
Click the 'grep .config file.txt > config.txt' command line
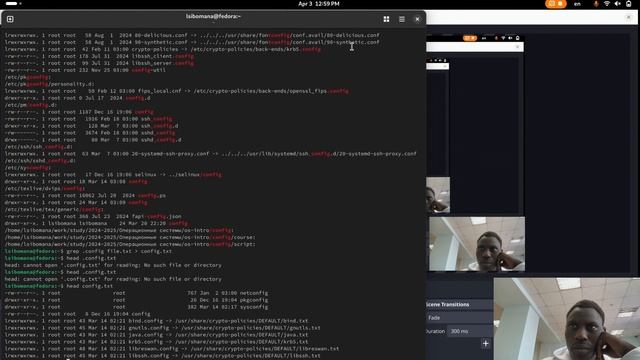(x=88, y=251)
